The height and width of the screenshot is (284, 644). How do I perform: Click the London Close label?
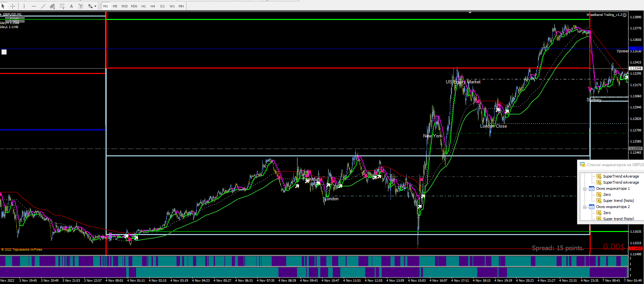pos(493,126)
